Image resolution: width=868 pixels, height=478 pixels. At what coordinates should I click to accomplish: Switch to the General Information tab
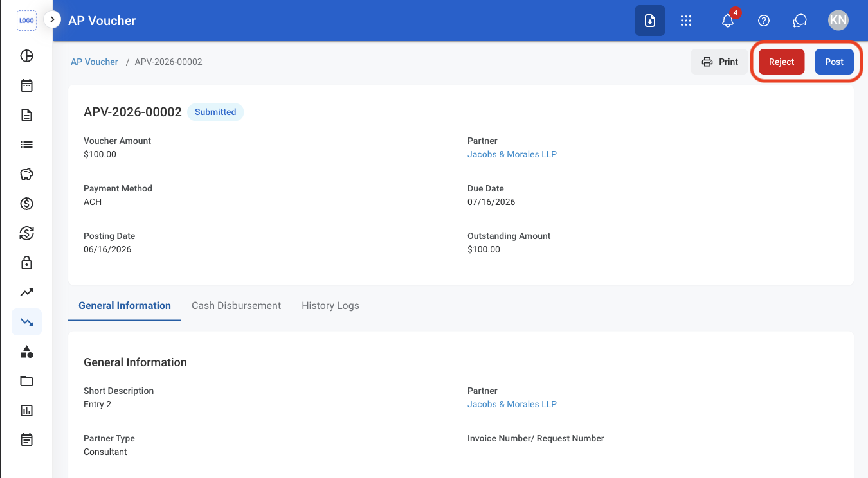click(x=125, y=306)
